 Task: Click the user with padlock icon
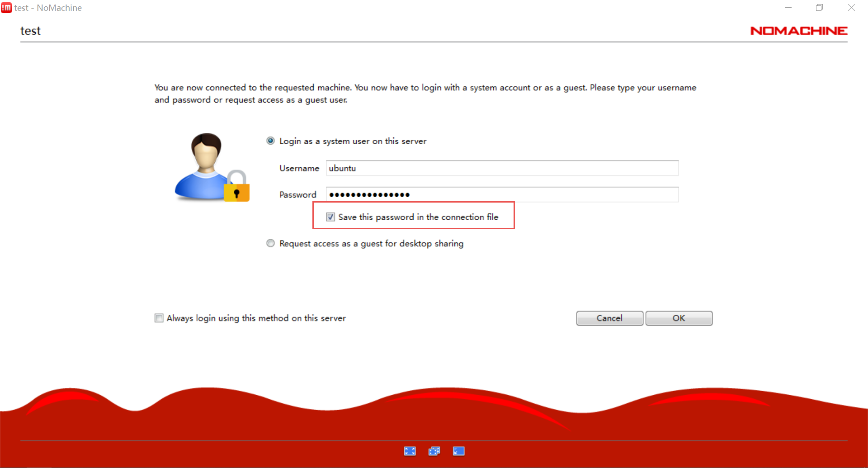pos(212,167)
